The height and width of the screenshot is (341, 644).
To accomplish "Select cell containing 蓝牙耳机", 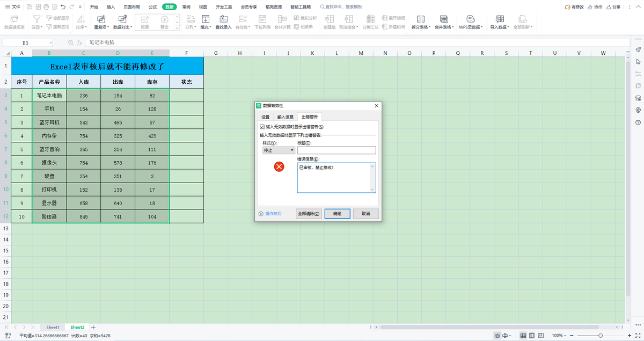I will (x=49, y=122).
